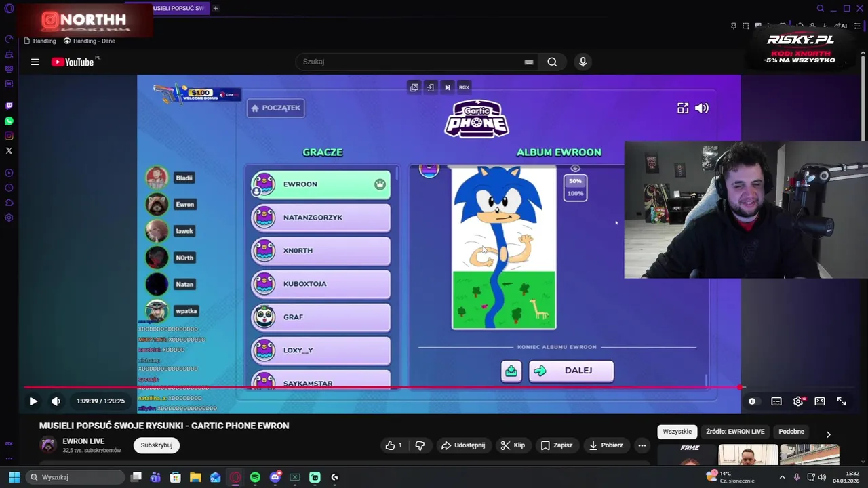Click the YouTube search magnifier button
Image resolution: width=868 pixels, height=488 pixels.
click(552, 62)
